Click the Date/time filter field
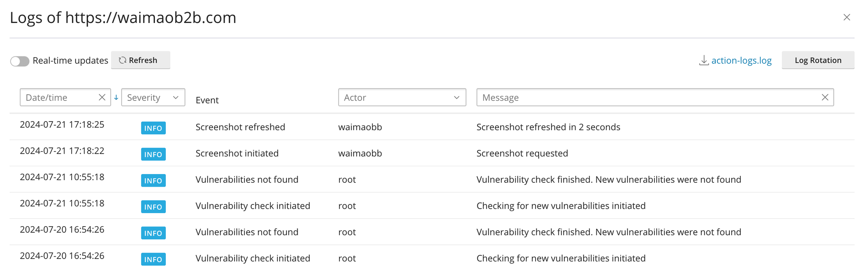Image resolution: width=868 pixels, height=270 pixels. click(59, 98)
